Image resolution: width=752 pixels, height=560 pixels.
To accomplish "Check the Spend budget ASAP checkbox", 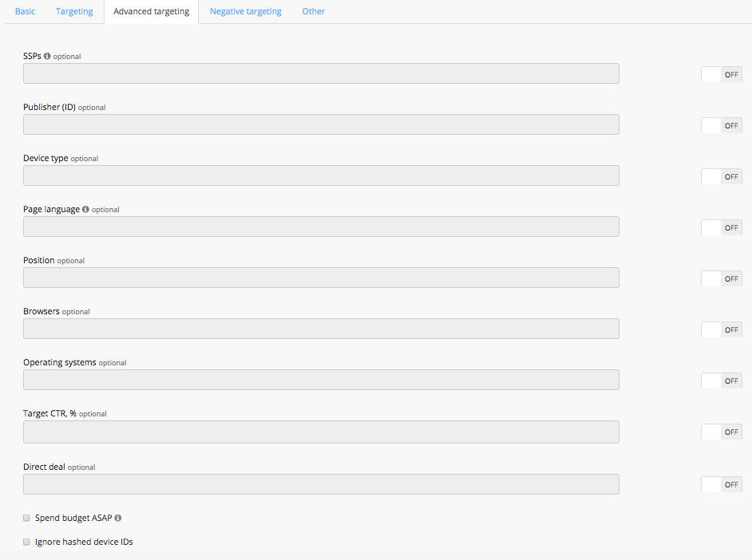I will coord(26,518).
